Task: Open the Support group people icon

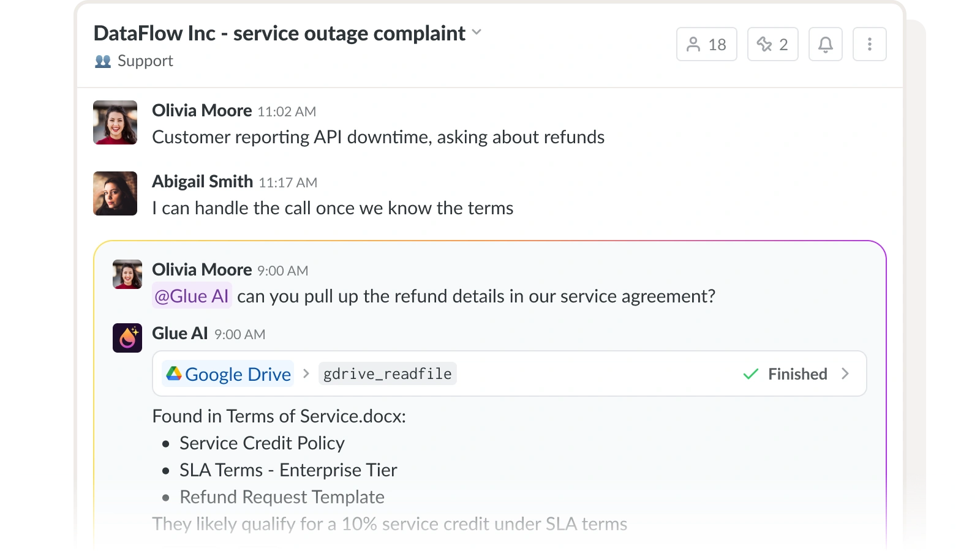Action: pyautogui.click(x=103, y=61)
